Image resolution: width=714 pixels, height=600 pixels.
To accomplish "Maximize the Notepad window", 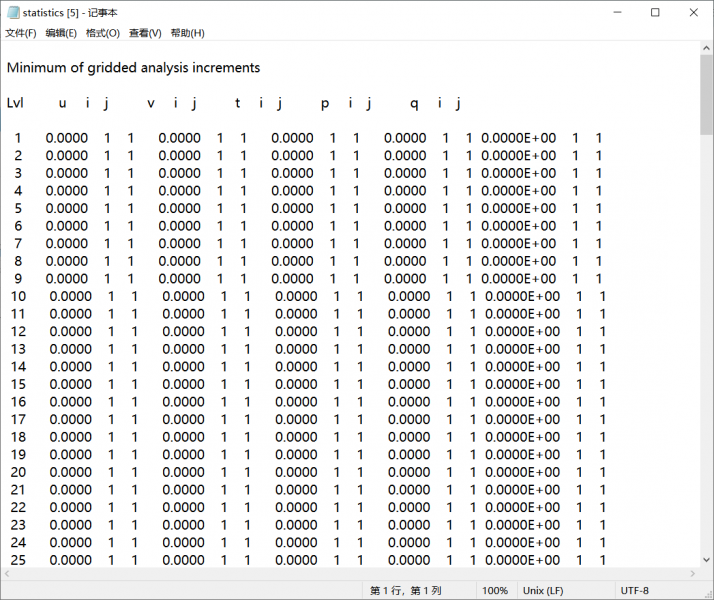I will pyautogui.click(x=655, y=12).
